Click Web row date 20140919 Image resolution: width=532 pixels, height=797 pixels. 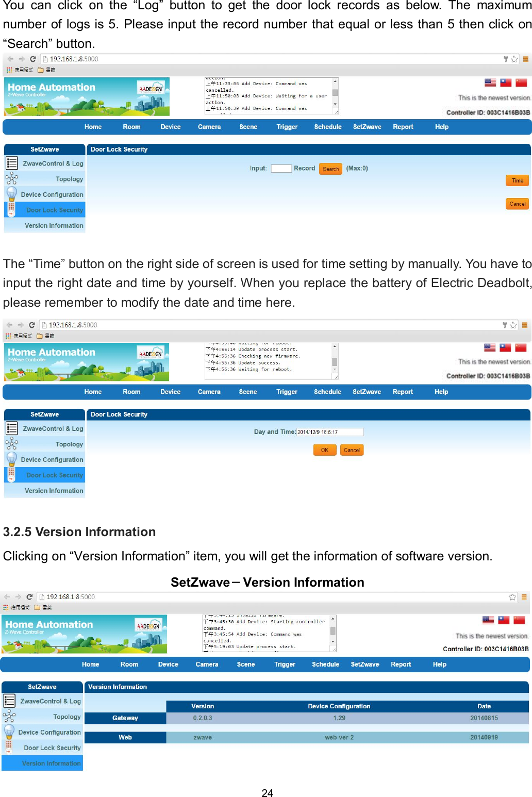pyautogui.click(x=484, y=738)
